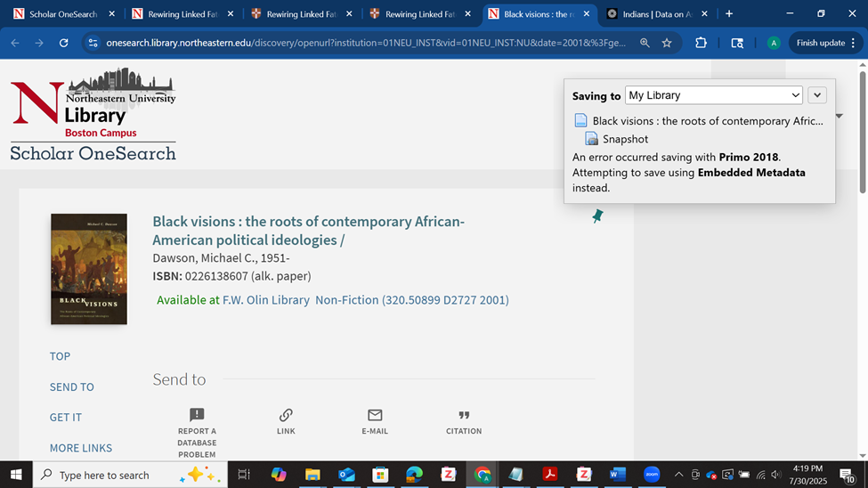Open Microsoft Word from the taskbar
Viewport: 868px width, 488px height.
click(x=618, y=475)
